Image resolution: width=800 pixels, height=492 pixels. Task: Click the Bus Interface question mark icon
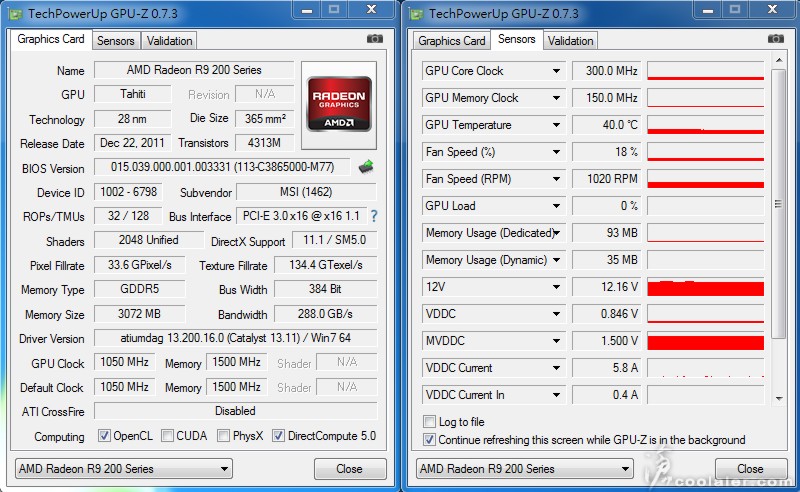tap(374, 216)
